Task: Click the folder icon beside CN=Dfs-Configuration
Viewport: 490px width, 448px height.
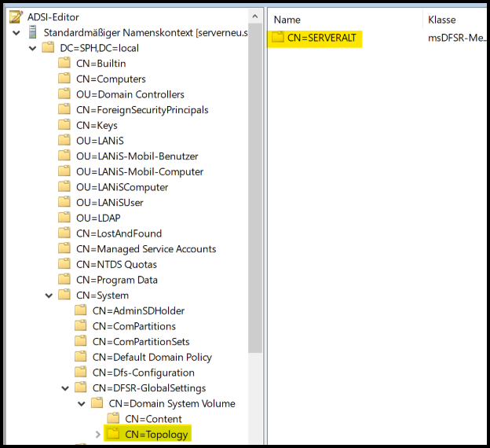Action: pyautogui.click(x=81, y=373)
